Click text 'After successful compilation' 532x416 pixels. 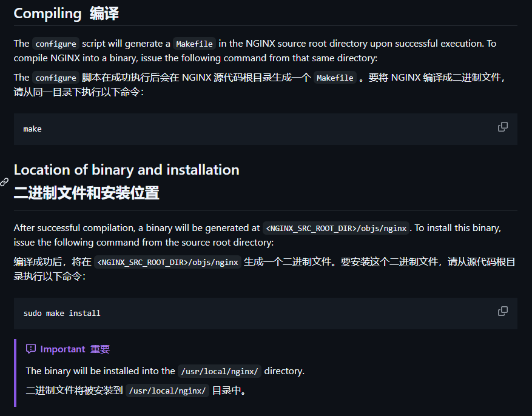[74, 228]
